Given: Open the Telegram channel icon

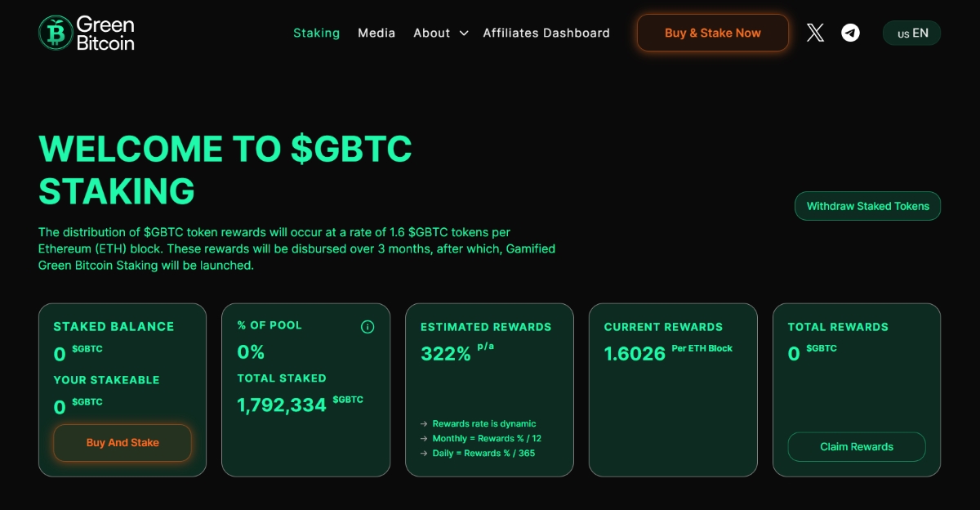Looking at the screenshot, I should [851, 33].
